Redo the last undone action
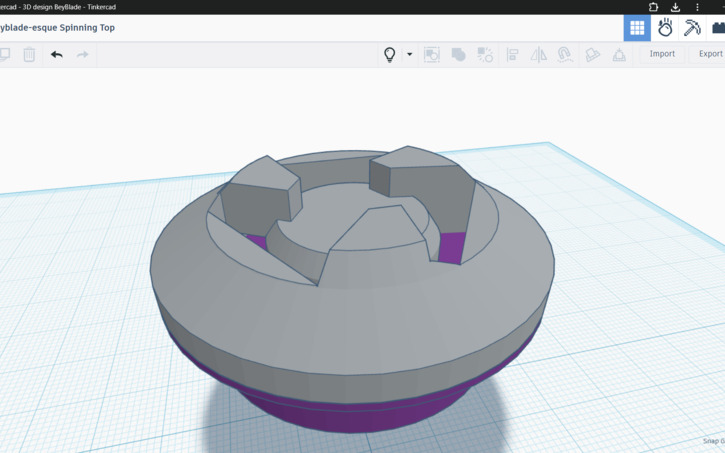The image size is (725, 453). (x=82, y=55)
